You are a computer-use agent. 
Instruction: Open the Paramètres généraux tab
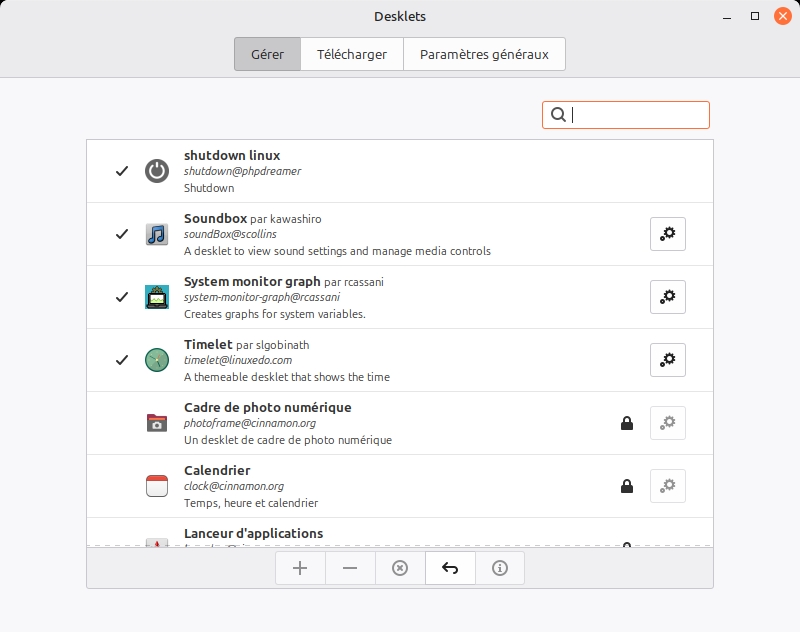(484, 55)
